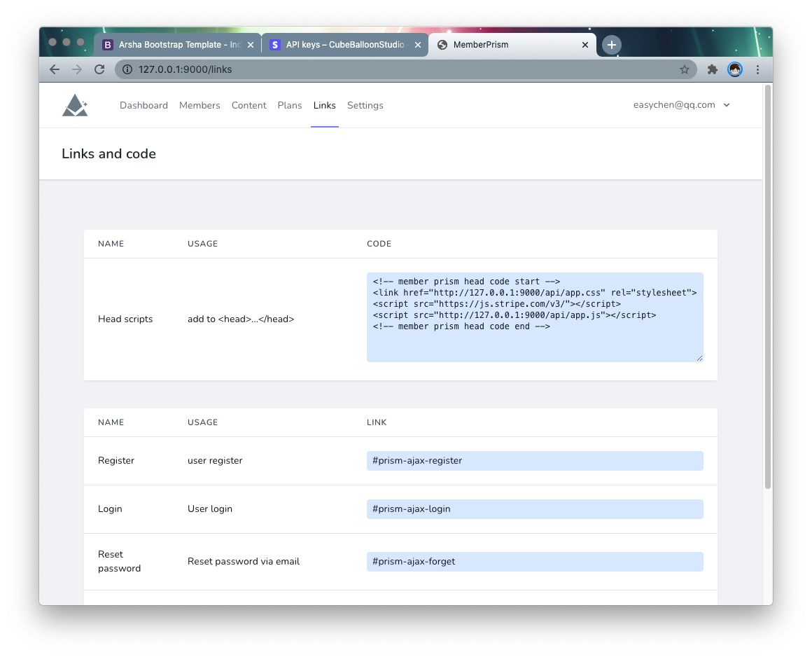This screenshot has height=657, width=812.
Task: Click the page vertical scrollbar
Action: 768,286
